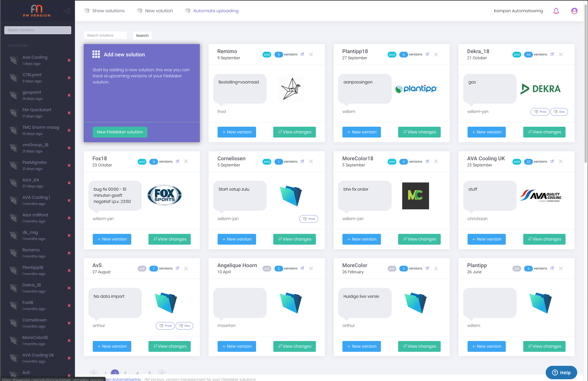This screenshot has width=588, height=381.
Task: Click the Search input field for solutions
Action: click(x=106, y=35)
